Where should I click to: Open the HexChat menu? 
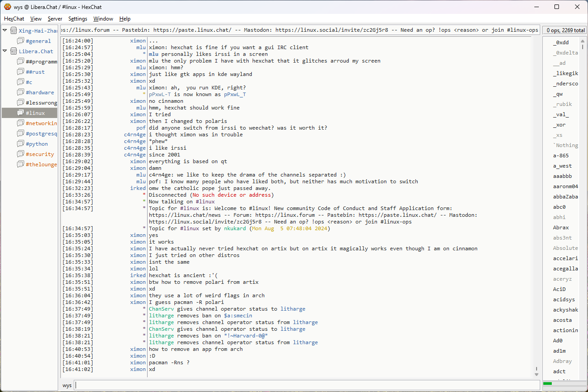tap(14, 19)
